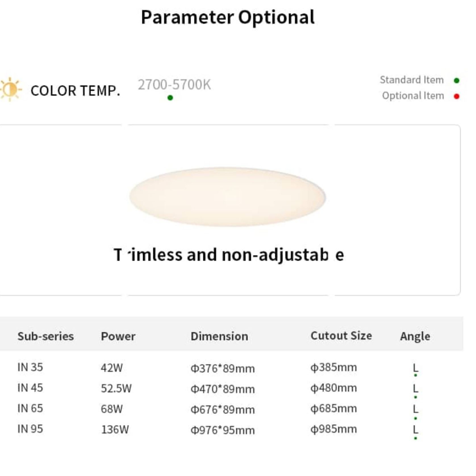Click green dot under 2700-5700K
The image size is (476, 476).
[x=170, y=98]
